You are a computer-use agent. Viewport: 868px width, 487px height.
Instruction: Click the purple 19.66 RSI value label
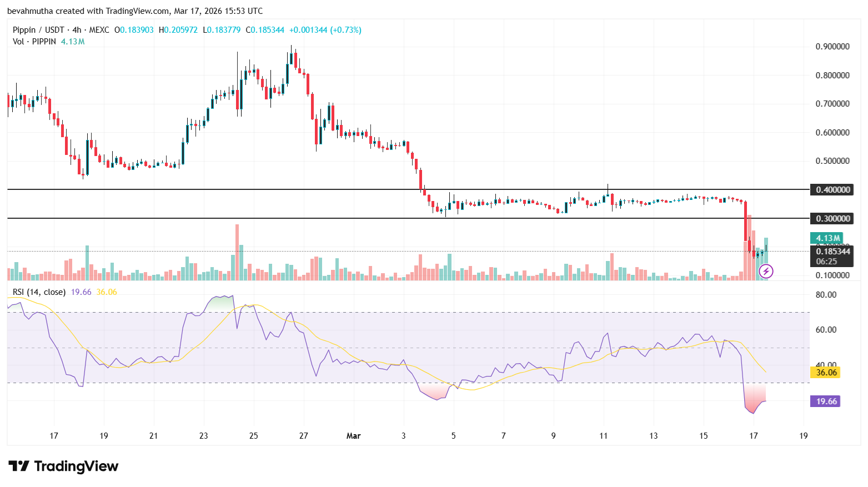click(x=825, y=400)
